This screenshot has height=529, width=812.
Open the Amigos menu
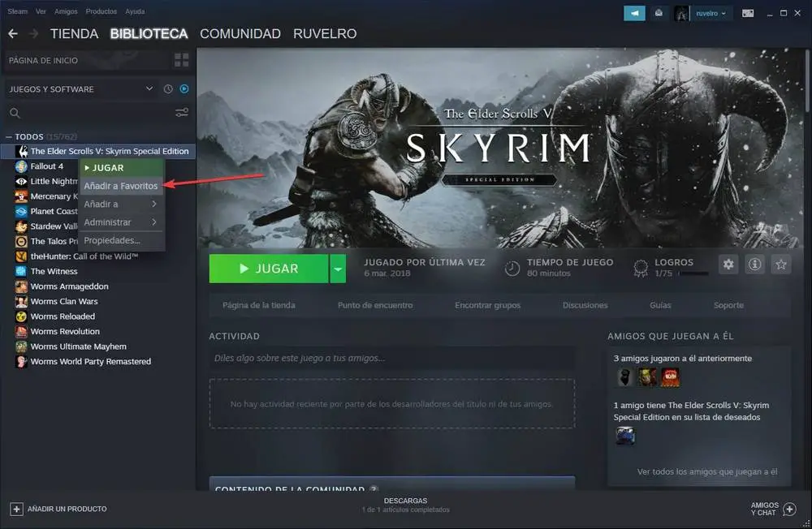(x=66, y=11)
